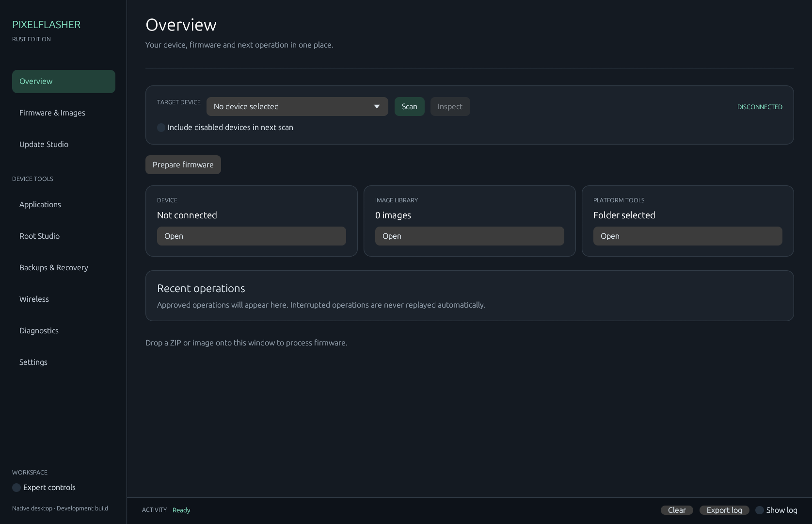Go to Firmware & Images
Screen dimensions: 812x524
(64, 113)
